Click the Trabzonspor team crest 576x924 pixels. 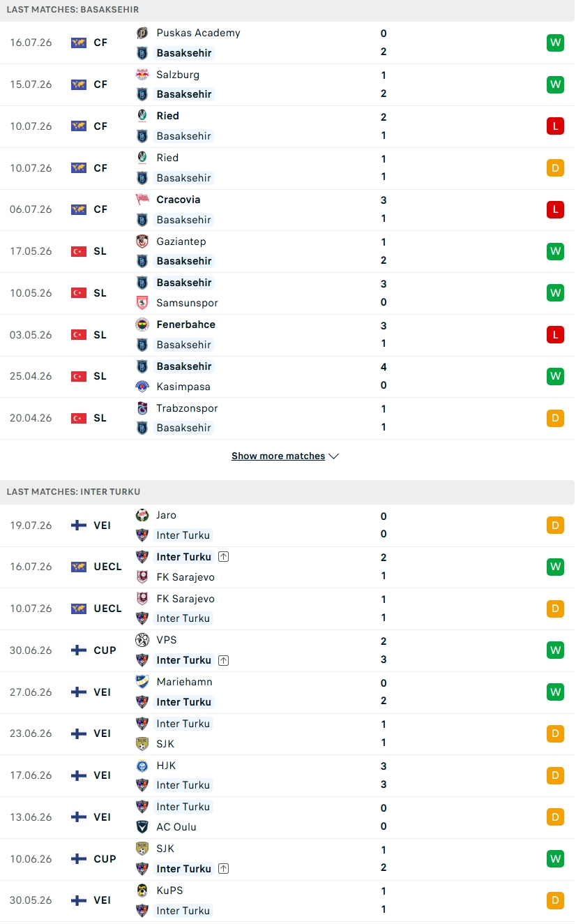tap(142, 408)
